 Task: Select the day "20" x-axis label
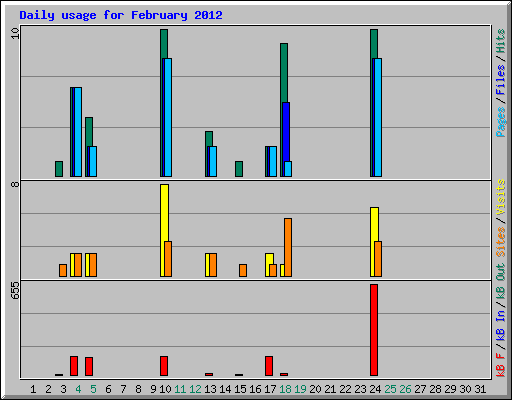point(315,389)
